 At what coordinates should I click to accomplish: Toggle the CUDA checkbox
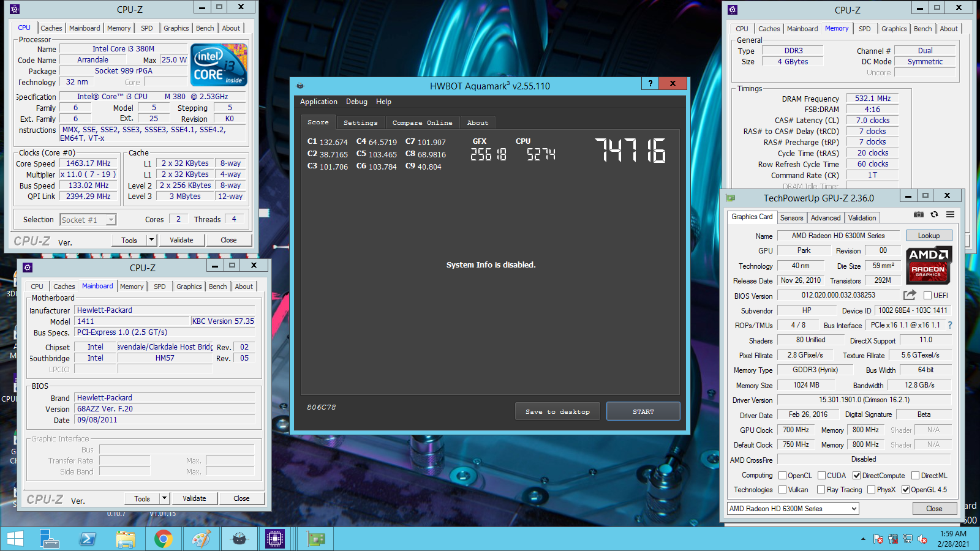821,476
